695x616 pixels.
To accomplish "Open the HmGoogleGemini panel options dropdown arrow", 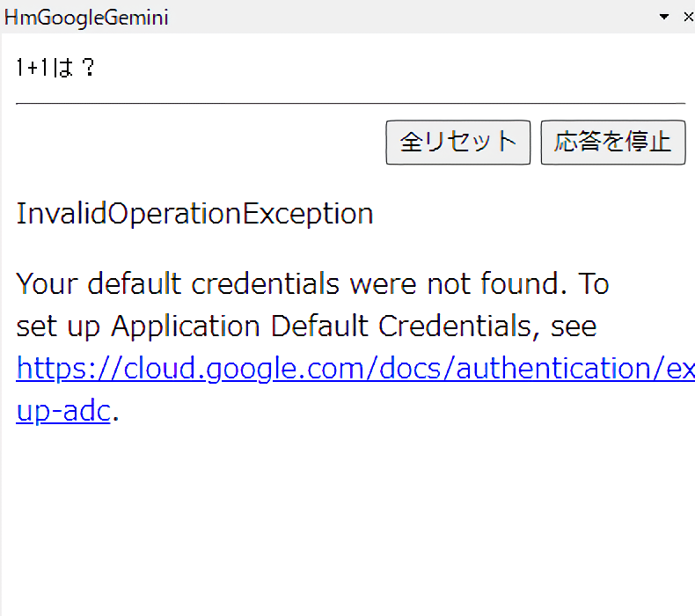I will pos(664,17).
